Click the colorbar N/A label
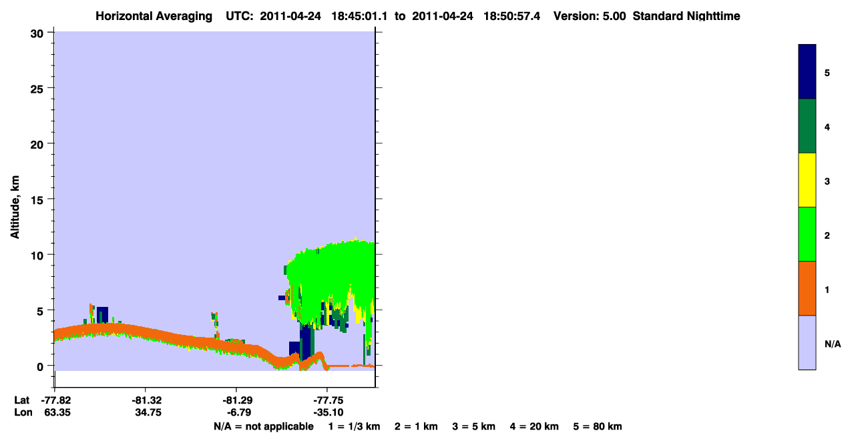This screenshot has height=445, width=868. tap(832, 344)
